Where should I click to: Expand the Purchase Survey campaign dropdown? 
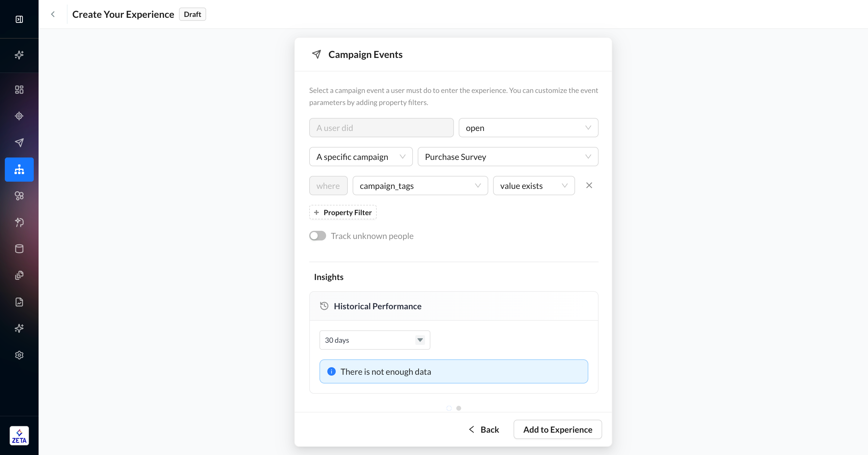click(508, 157)
